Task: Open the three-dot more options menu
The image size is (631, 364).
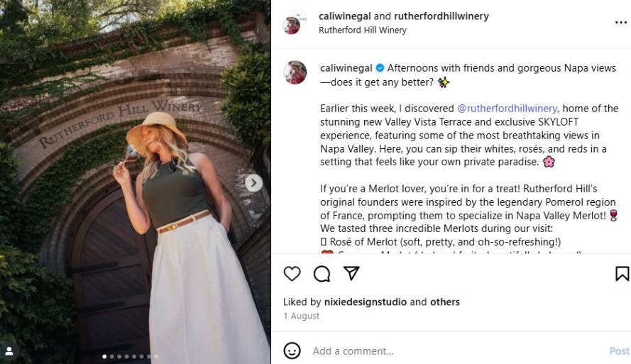Action: pyautogui.click(x=621, y=23)
